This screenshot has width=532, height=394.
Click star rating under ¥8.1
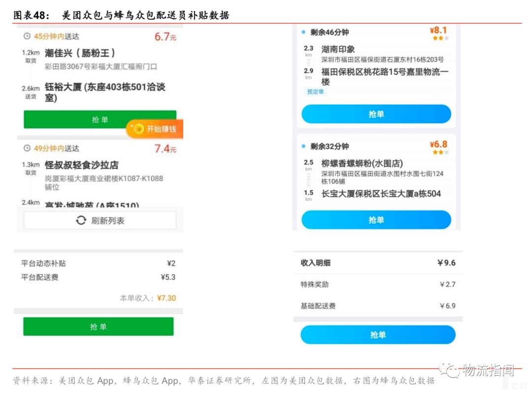click(441, 38)
